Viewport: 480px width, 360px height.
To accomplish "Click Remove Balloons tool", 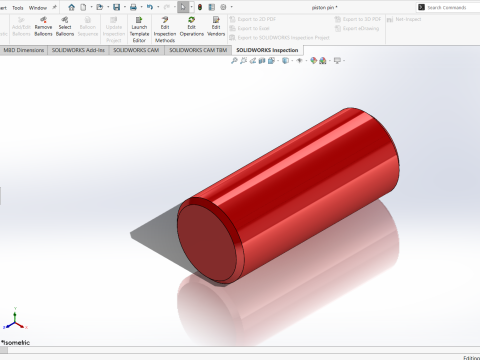I will pos(43,26).
